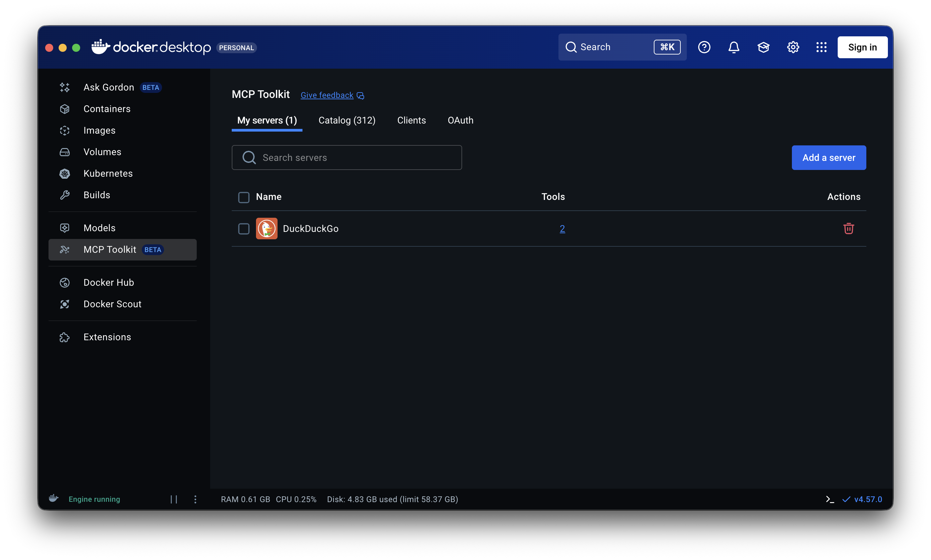Click the DuckDuckGo server logo
931x560 pixels.
pos(267,228)
